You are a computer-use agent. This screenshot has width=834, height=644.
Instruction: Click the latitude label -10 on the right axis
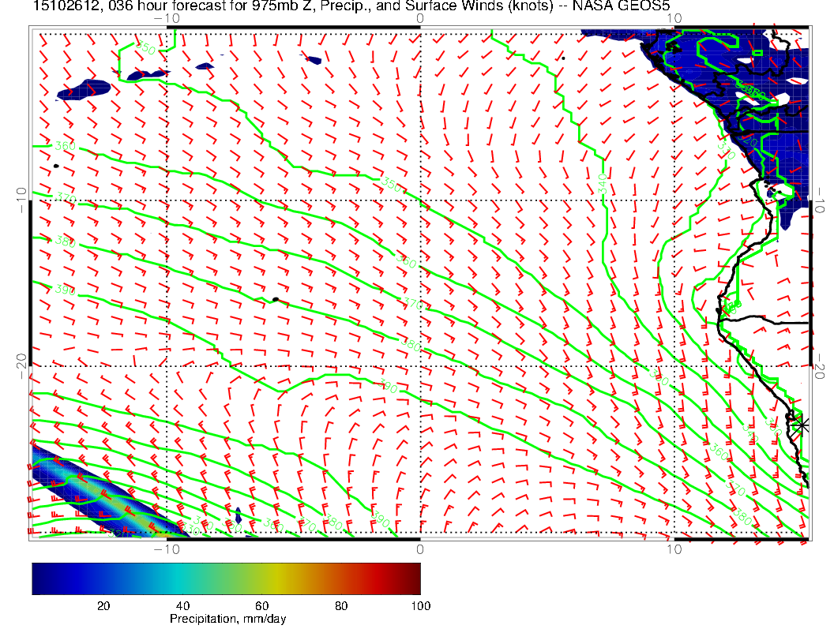pos(818,200)
